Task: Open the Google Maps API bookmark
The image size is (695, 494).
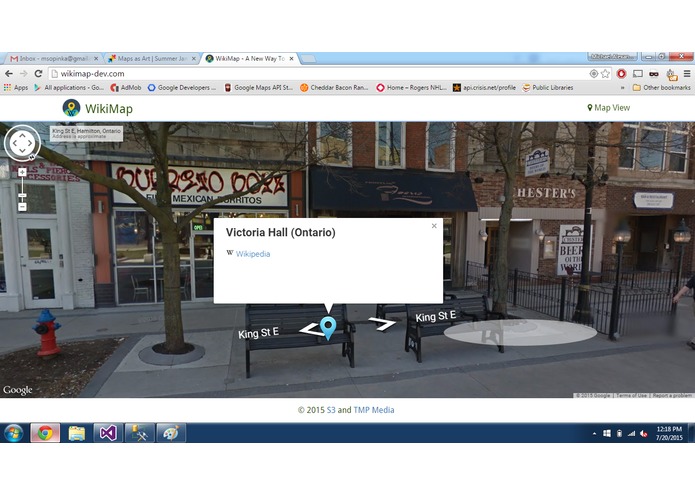Action: coord(259,88)
